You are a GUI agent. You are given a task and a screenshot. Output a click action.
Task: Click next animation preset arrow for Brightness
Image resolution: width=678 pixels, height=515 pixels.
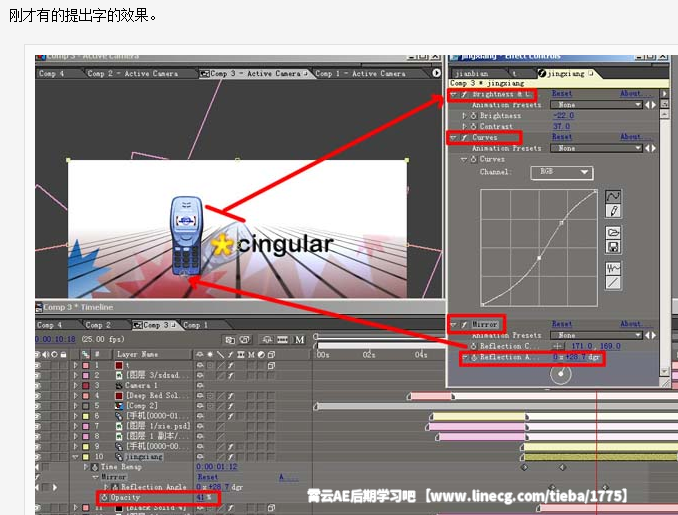653,105
